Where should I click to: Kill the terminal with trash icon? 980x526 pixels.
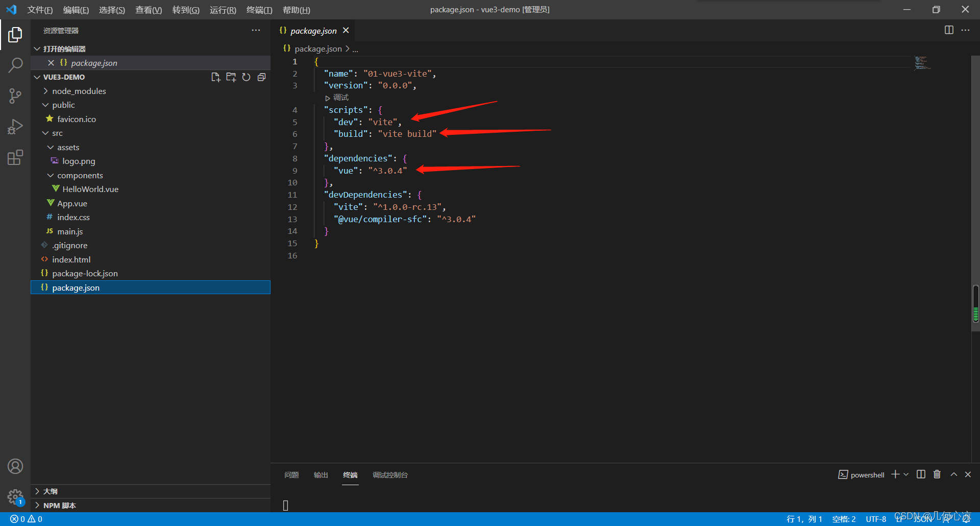point(937,474)
